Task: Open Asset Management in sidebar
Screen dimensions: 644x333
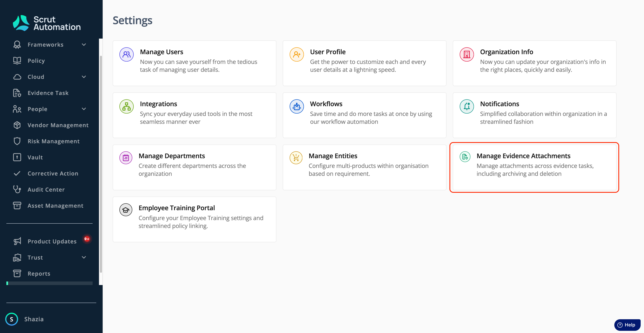Action: coord(55,206)
